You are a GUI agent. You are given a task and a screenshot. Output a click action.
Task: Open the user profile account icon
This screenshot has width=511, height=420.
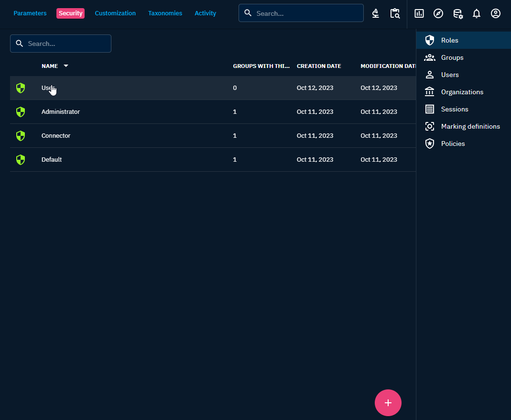(x=496, y=13)
